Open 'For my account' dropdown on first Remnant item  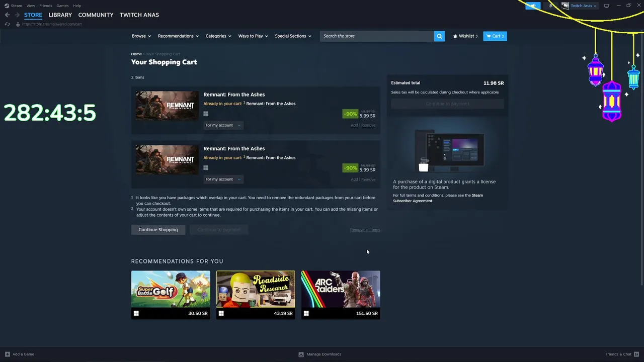(223, 125)
